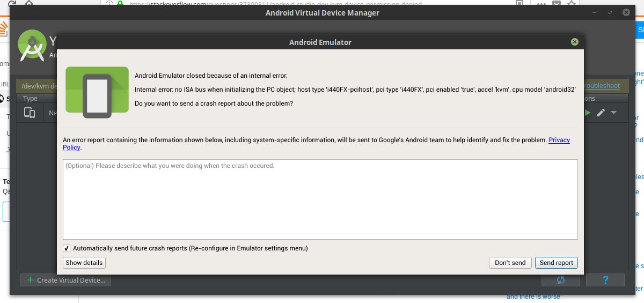Click 'Android Emulator closed because of an internal error' text
Viewport: 644px width, 303px height.
[211, 76]
